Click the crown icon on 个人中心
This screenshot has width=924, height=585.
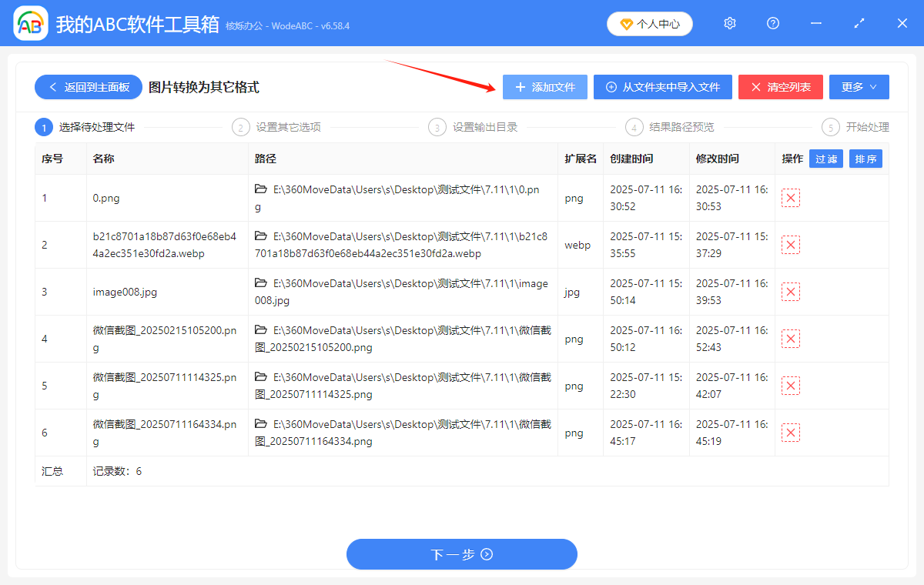pos(625,23)
